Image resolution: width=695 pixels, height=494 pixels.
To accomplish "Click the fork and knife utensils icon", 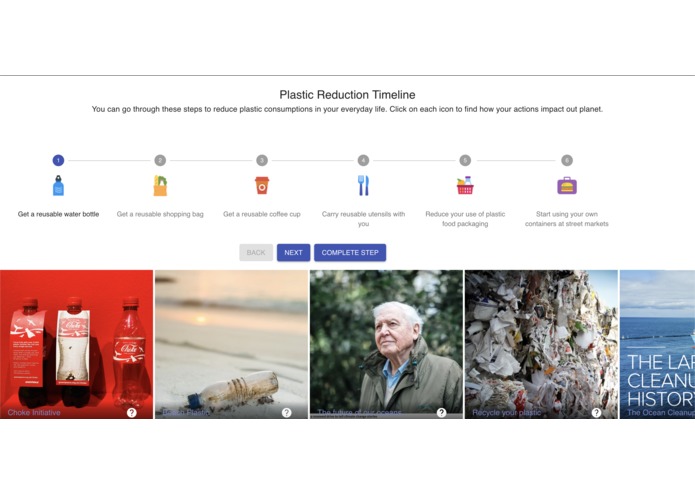I will click(363, 186).
